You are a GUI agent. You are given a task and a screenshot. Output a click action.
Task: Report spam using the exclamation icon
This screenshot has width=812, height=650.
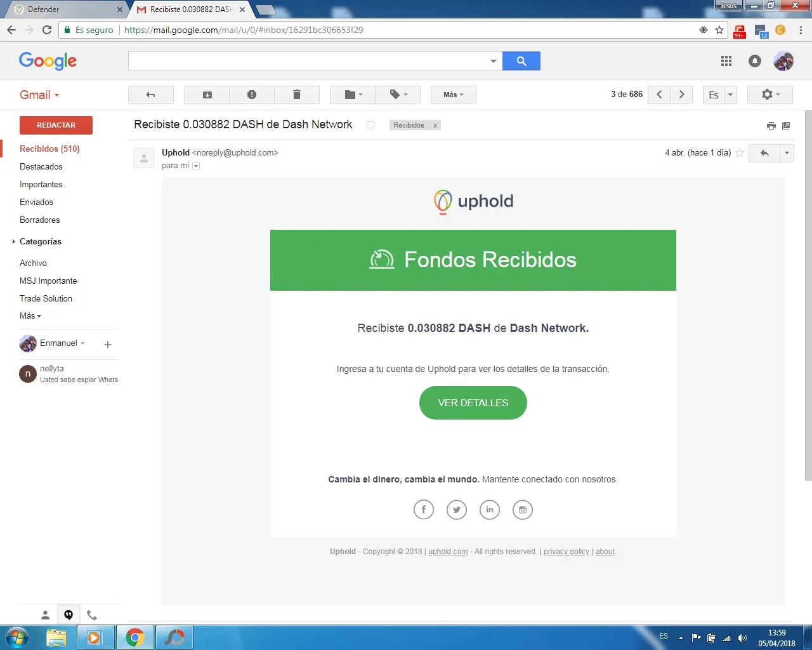tap(252, 95)
